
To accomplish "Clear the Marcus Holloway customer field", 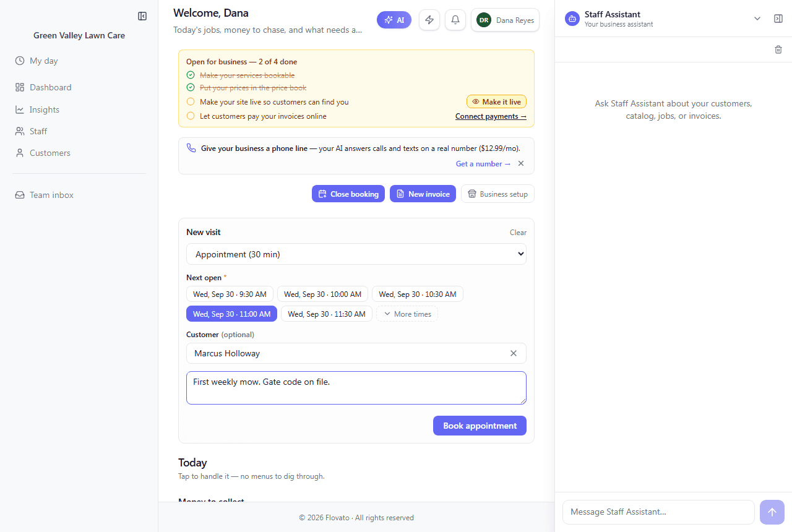I will [x=514, y=353].
